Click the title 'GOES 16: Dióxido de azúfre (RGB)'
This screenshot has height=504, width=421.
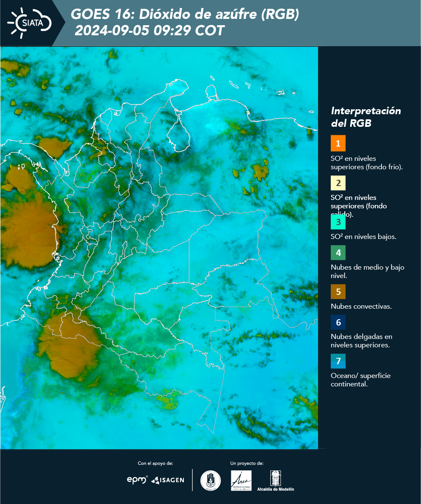185,15
